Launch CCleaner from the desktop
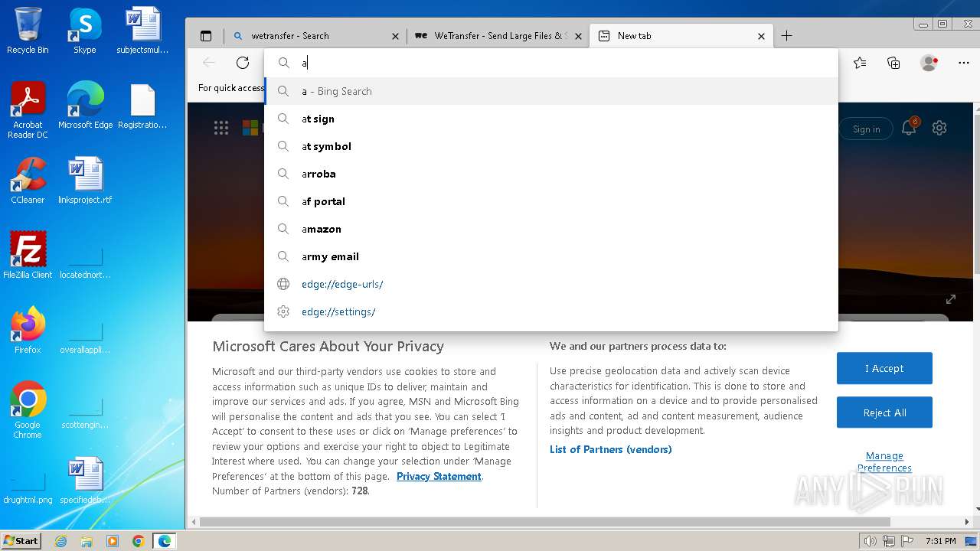 (x=28, y=181)
